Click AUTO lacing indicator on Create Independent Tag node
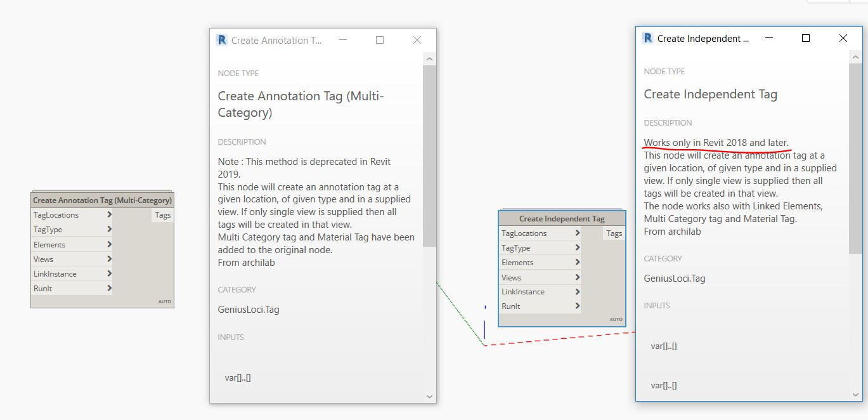The width and height of the screenshot is (868, 420). click(616, 320)
